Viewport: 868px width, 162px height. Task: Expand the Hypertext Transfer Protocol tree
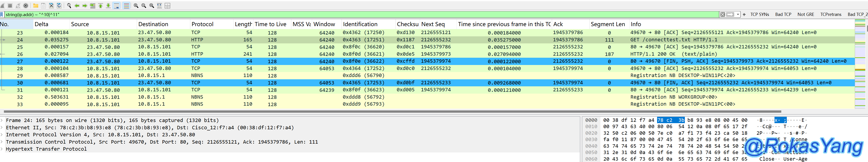click(2, 149)
